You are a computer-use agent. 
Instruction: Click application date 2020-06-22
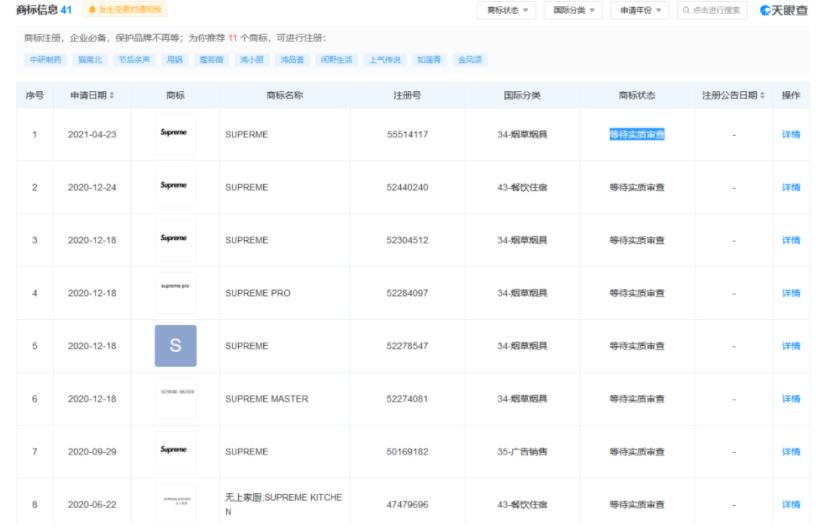pos(92,504)
